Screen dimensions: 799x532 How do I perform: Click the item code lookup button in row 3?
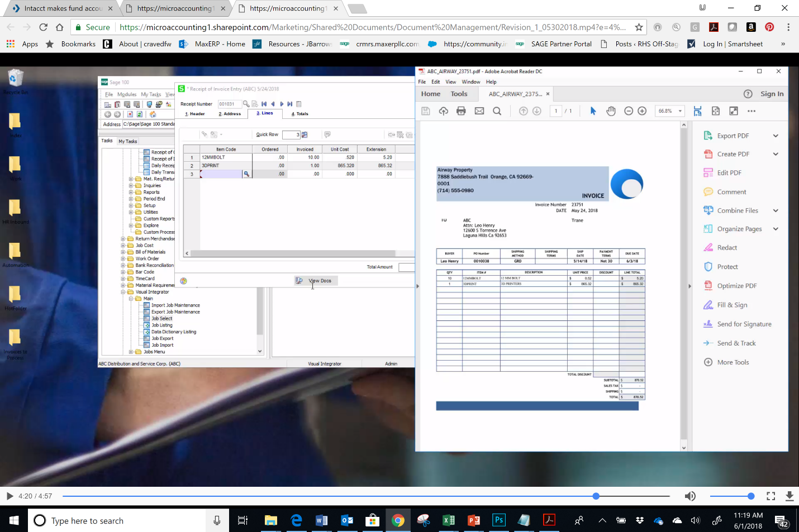(x=246, y=174)
